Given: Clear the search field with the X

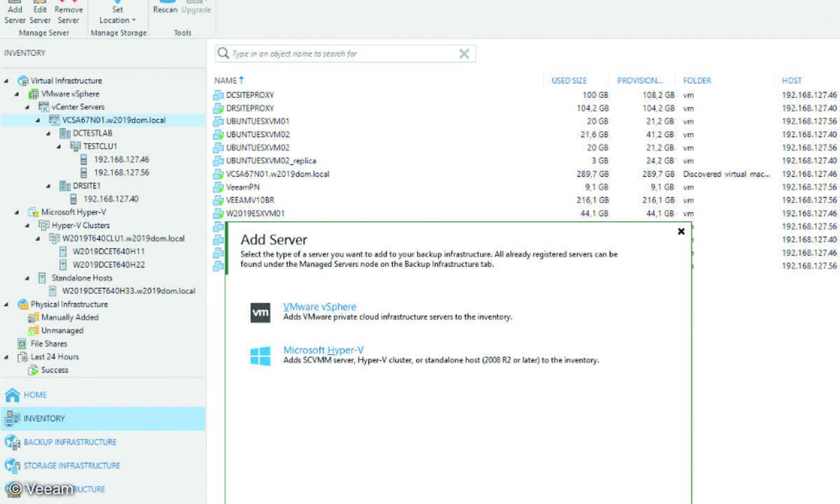Looking at the screenshot, I should click(464, 54).
